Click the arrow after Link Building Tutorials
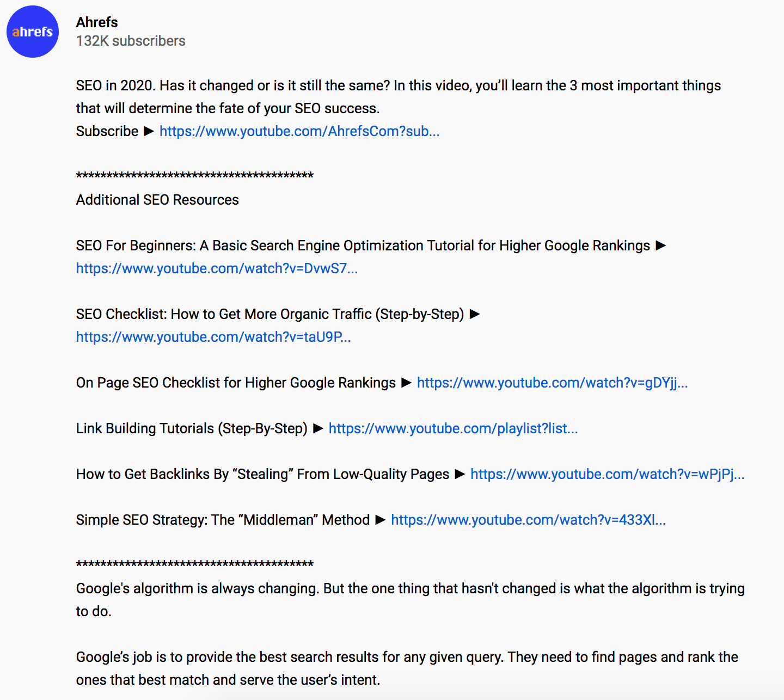Screen dimensions: 784x700 318,428
